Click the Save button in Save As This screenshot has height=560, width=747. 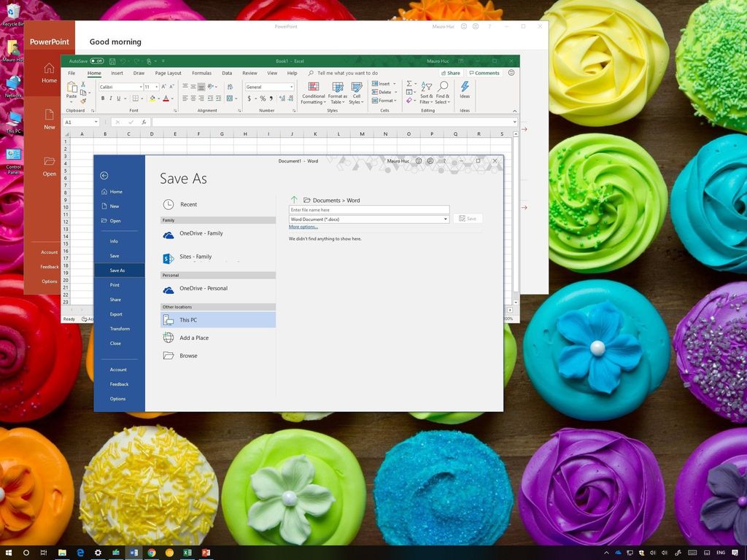point(468,218)
